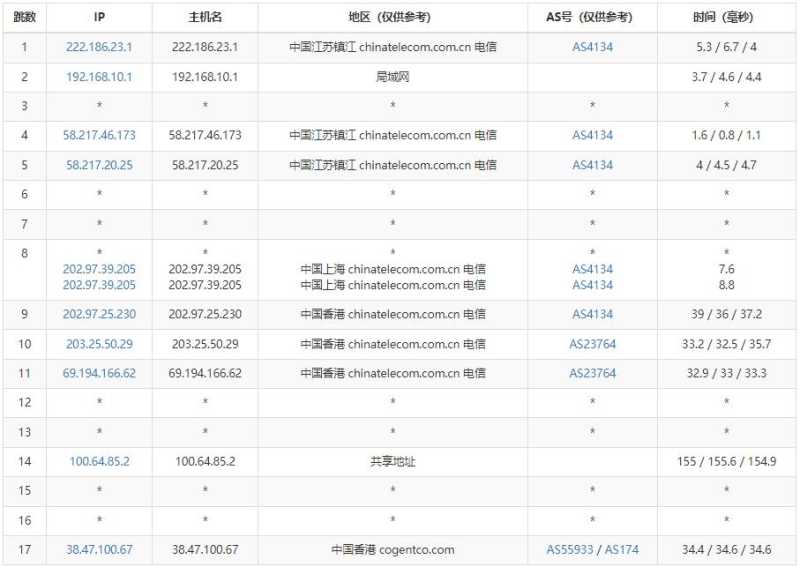Screen dimensions: 800x567
Task: Click time value 33.2 / 32.5 / 35.7
Action: click(x=726, y=344)
